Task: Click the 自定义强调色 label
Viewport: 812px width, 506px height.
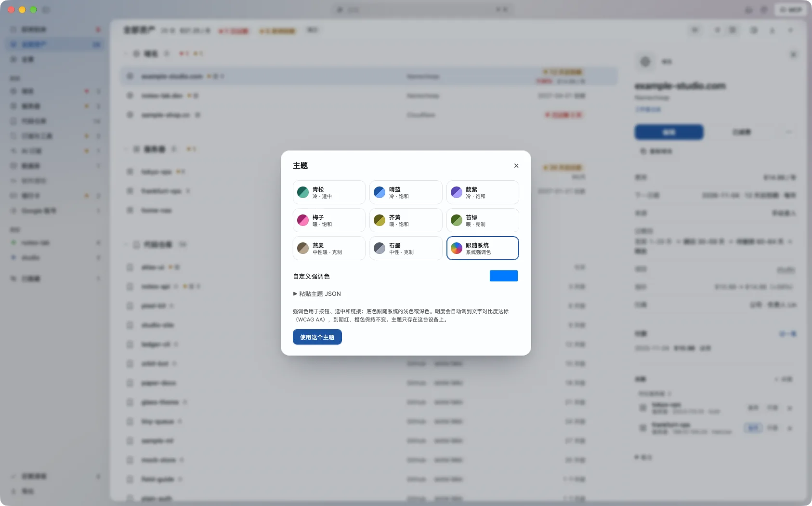Action: pyautogui.click(x=311, y=276)
